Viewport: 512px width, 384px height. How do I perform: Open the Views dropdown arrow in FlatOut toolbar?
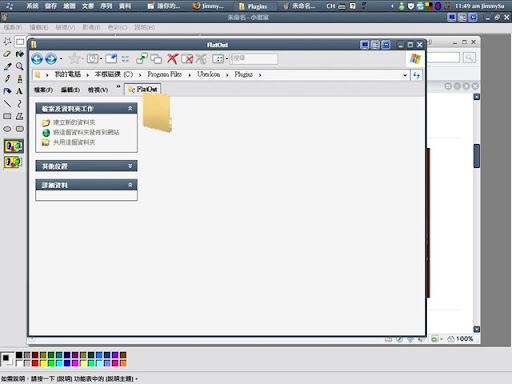tap(227, 59)
